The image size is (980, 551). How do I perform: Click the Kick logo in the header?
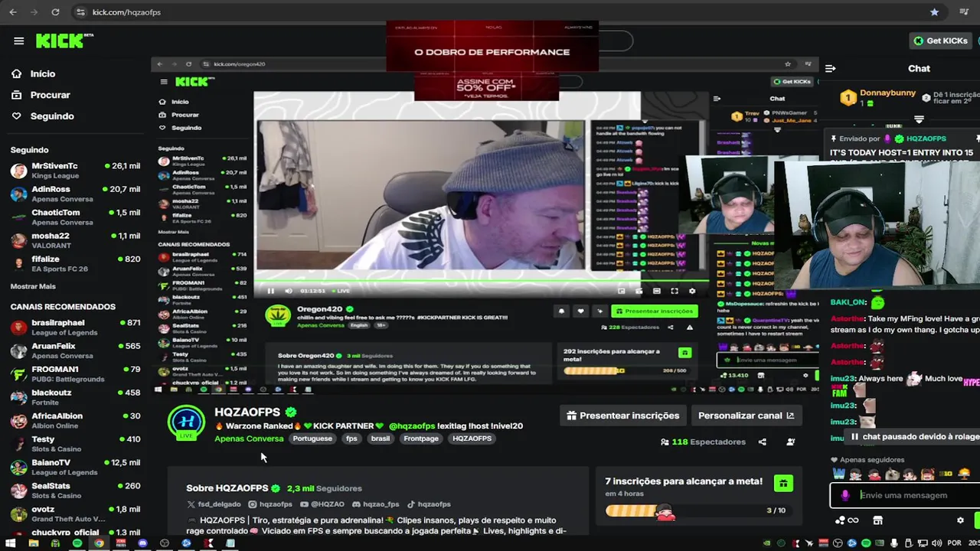click(64, 41)
